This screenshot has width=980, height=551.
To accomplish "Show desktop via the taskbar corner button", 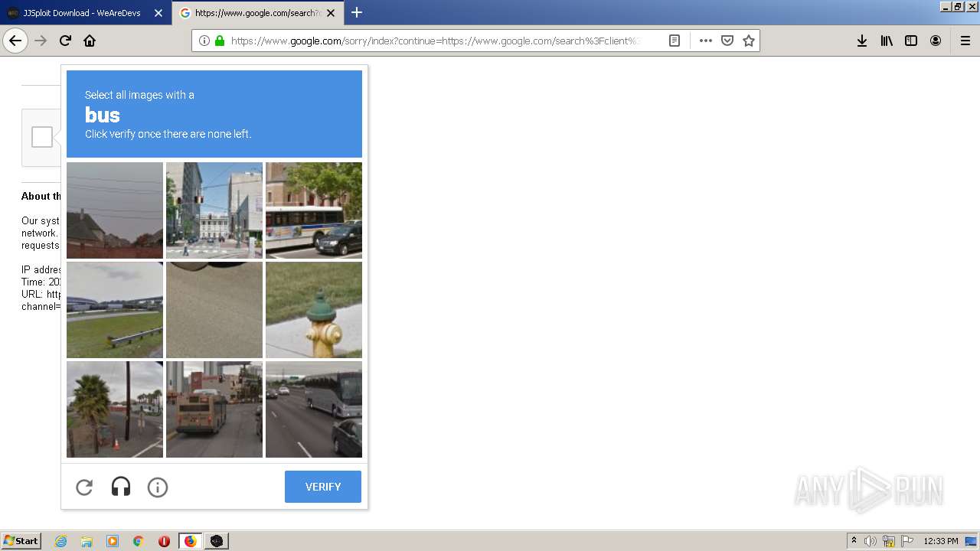I will [972, 541].
